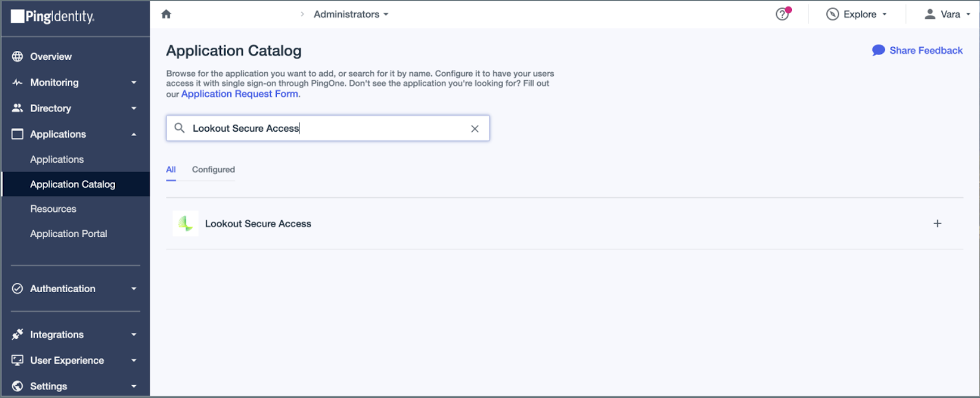Go to home via house icon

point(166,14)
